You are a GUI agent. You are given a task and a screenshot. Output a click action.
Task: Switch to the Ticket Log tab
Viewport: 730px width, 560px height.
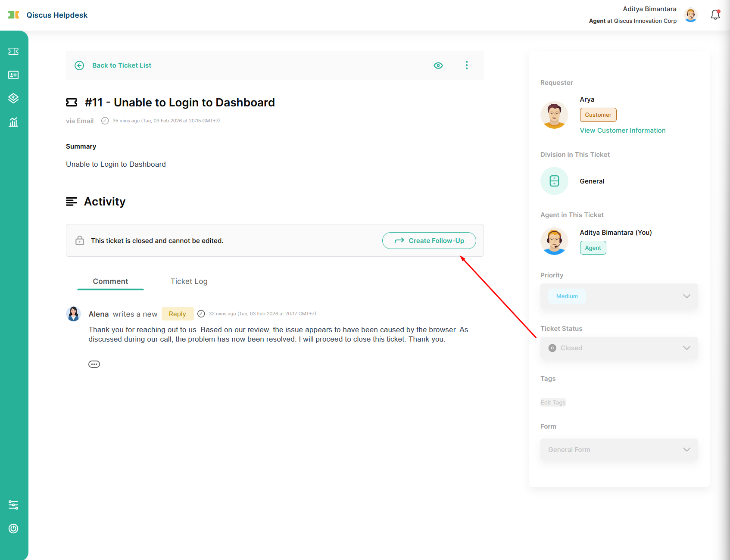189,281
